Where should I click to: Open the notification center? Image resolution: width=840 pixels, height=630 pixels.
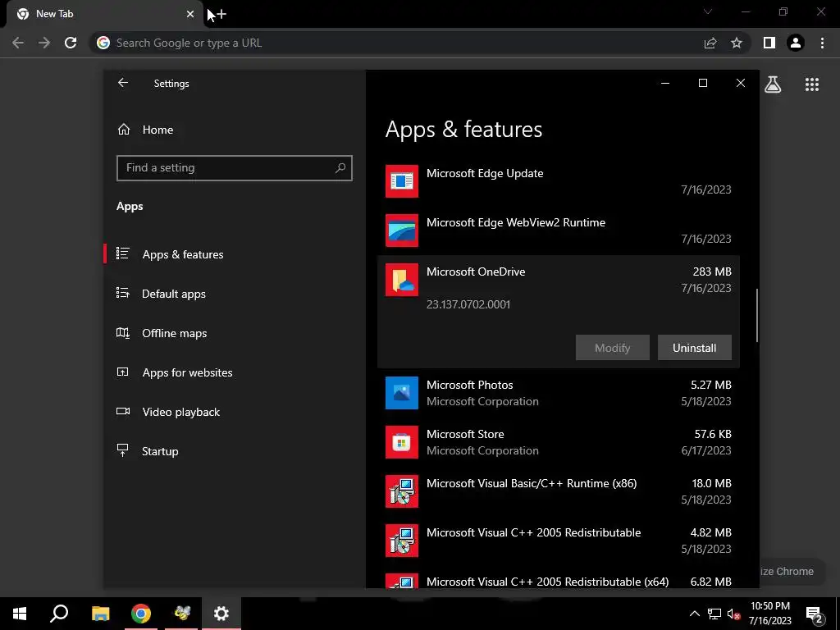pos(815,614)
